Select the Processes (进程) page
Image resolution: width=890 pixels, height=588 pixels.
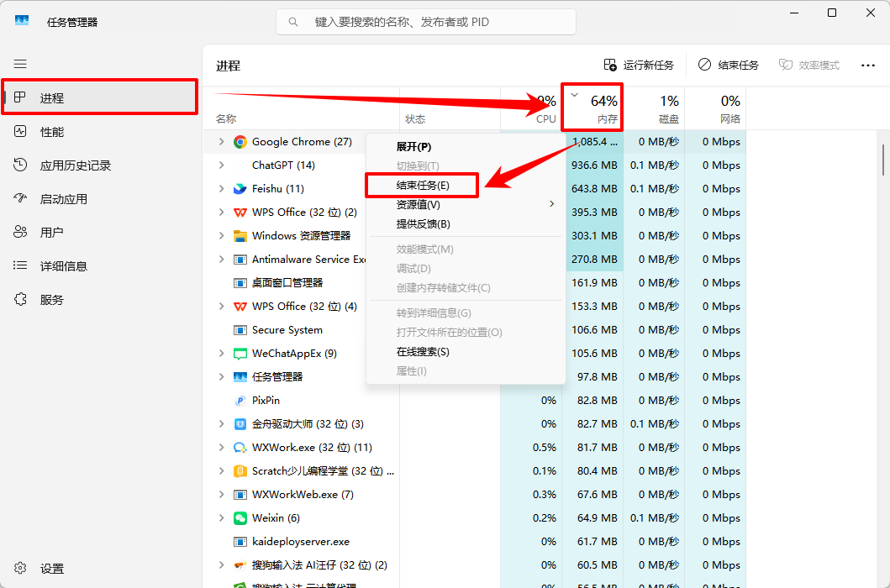pos(100,97)
